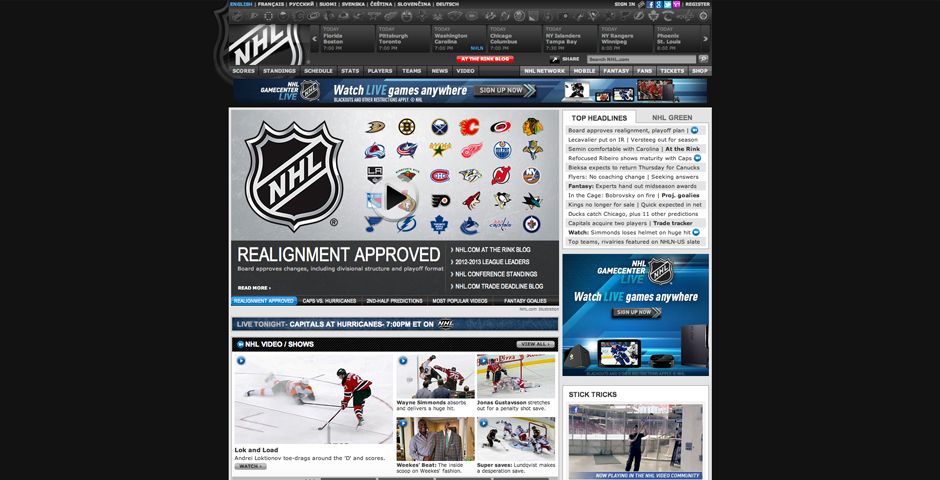The width and height of the screenshot is (940, 480).
Task: Play the Realignment Approved featured video
Action: [394, 197]
